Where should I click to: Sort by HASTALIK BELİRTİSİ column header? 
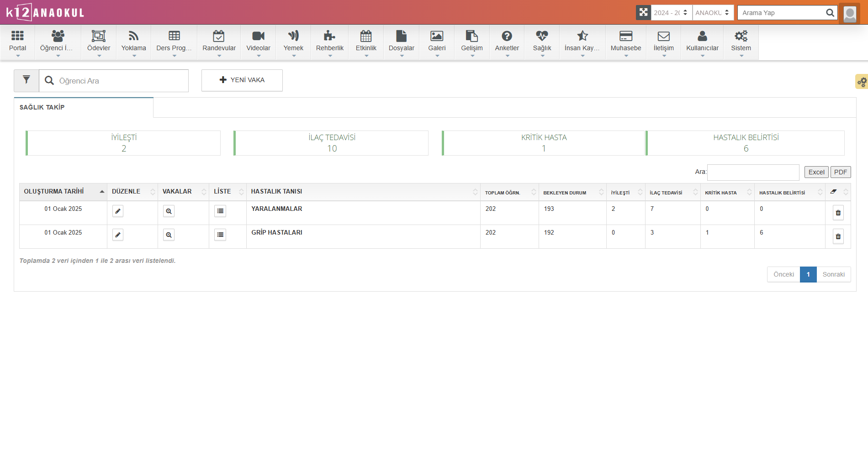(x=789, y=192)
